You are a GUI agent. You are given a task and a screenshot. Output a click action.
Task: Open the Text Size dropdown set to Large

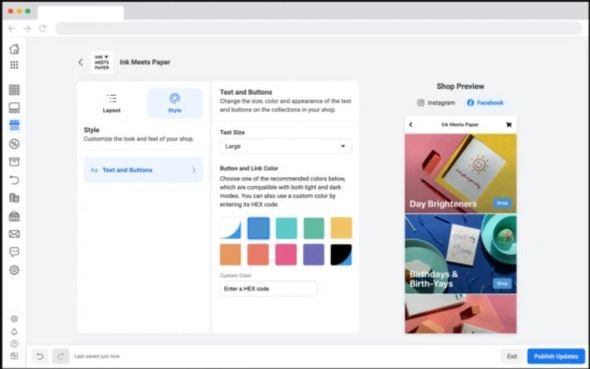pyautogui.click(x=286, y=146)
